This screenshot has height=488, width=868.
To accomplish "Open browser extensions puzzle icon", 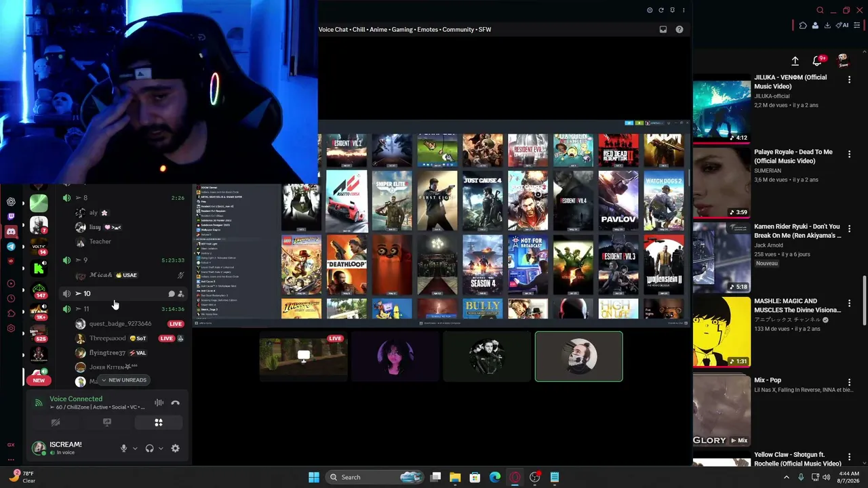I will (x=803, y=26).
